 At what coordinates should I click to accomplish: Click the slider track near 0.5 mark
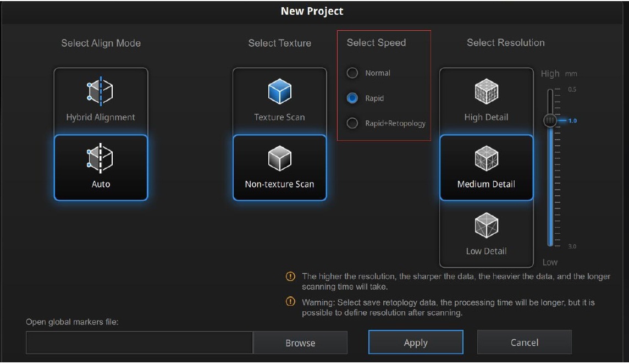click(x=550, y=92)
